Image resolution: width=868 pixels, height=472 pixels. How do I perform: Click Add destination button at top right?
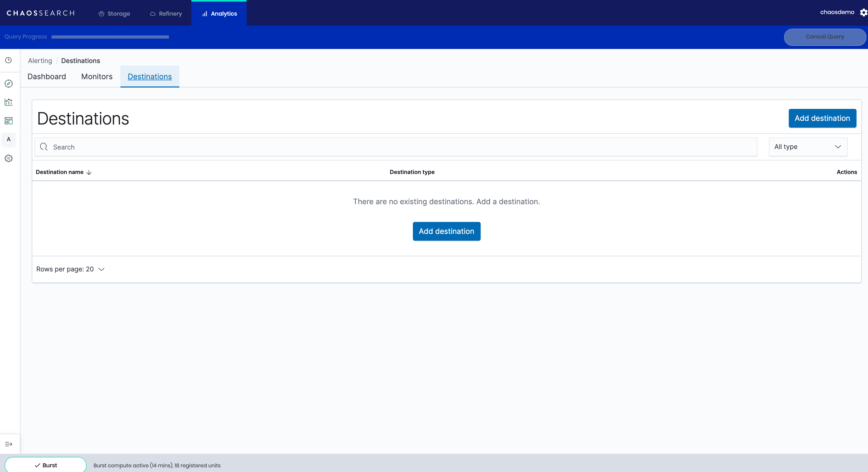point(822,118)
